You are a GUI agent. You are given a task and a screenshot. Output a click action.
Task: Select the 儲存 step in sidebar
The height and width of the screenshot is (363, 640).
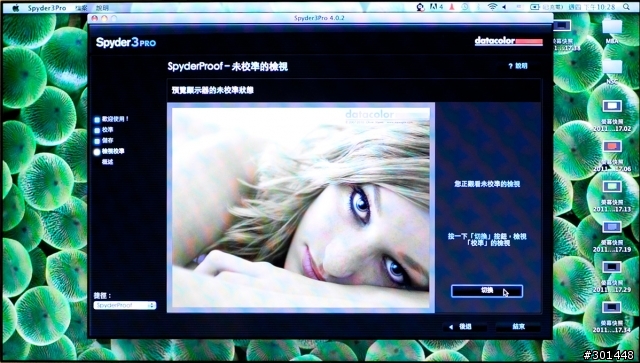[x=104, y=140]
